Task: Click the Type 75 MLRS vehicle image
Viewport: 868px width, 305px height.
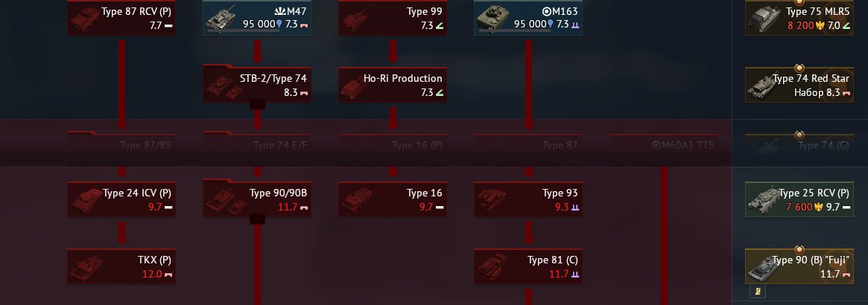Action: (764, 19)
